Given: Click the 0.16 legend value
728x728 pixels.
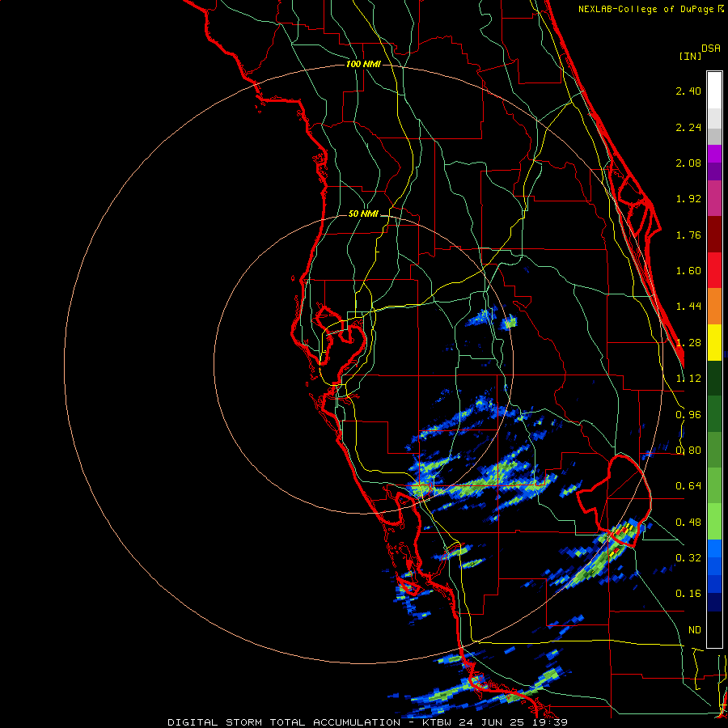Looking at the screenshot, I should (688, 594).
